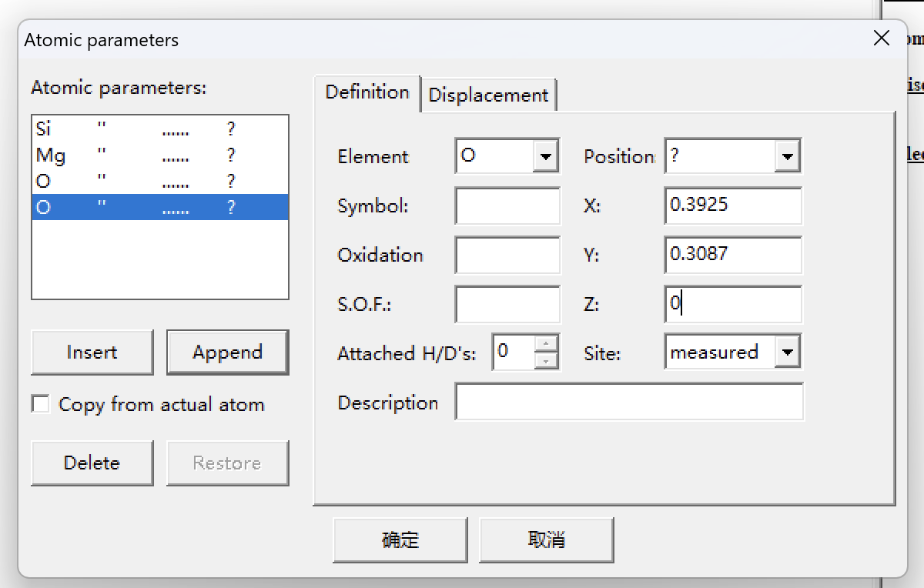The image size is (924, 588).
Task: Select the Definition tab
Action: 367,93
